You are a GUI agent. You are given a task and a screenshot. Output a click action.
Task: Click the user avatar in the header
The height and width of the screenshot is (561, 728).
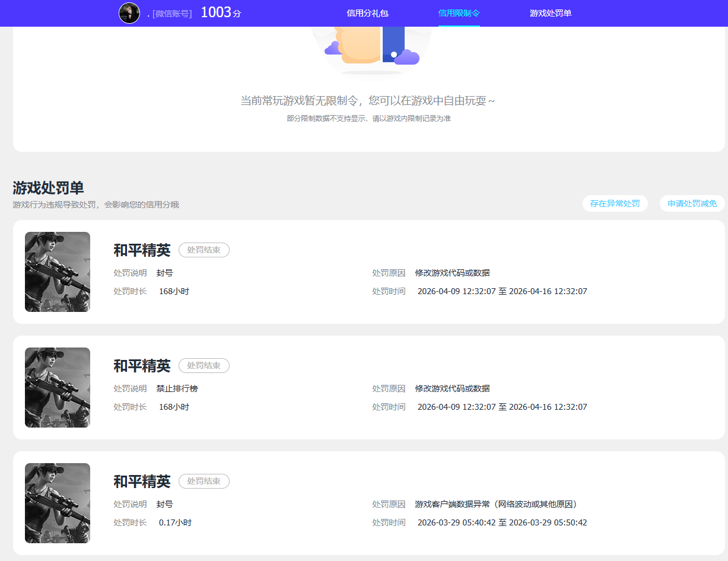point(129,13)
